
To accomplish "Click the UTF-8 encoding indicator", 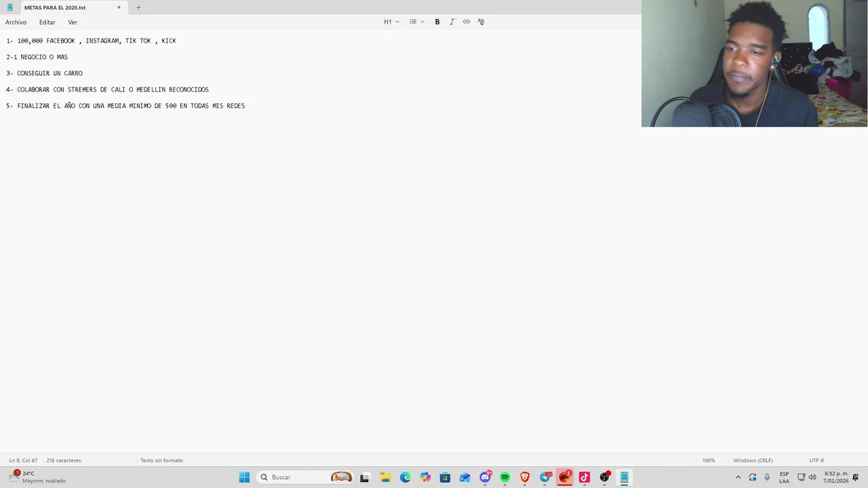I will coord(816,460).
